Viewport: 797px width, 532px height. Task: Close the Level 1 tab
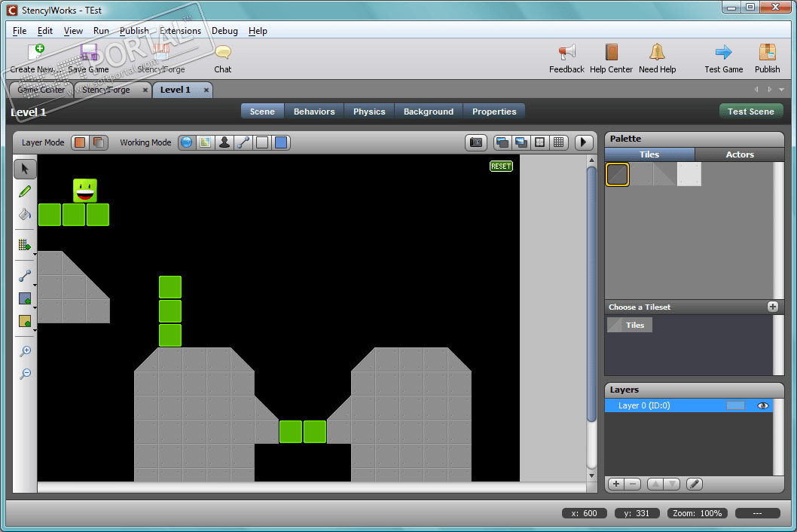pos(206,90)
